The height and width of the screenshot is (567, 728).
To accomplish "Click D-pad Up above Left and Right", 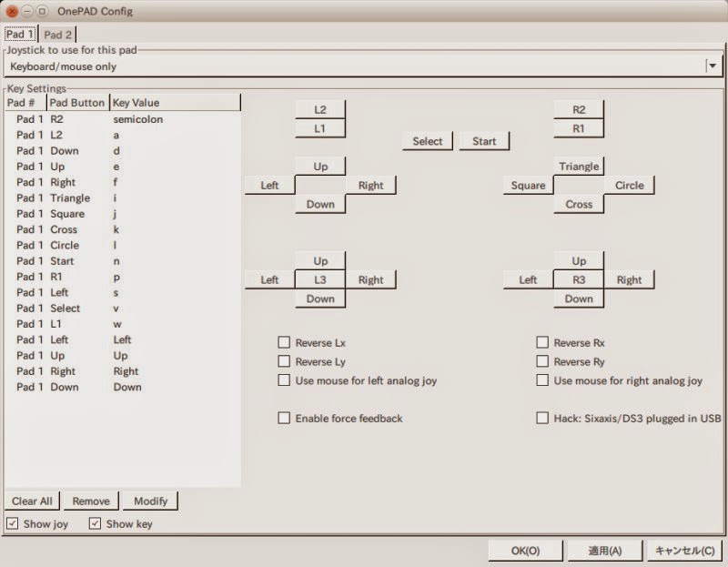I will [x=320, y=167].
